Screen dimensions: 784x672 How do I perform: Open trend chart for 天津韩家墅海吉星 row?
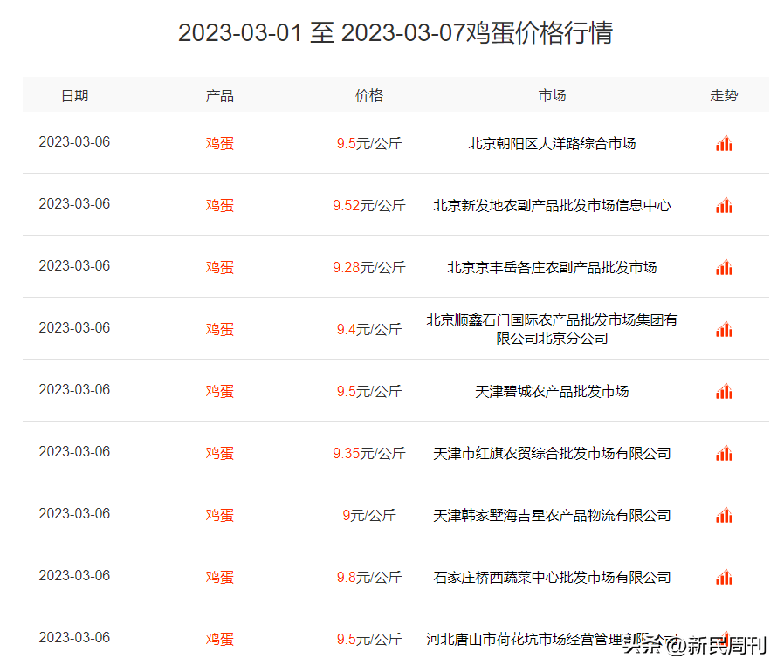(x=724, y=516)
